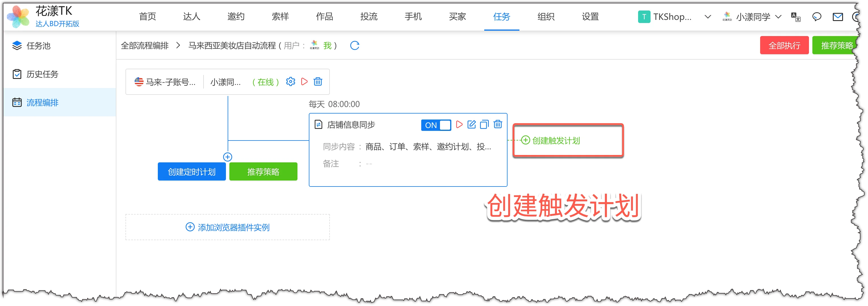Open 历史任务 in the sidebar
The height and width of the screenshot is (306, 868).
click(60, 74)
